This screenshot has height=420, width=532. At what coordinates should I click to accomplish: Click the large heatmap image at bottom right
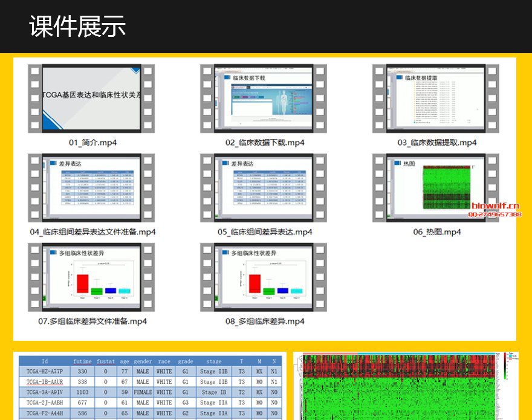(x=406, y=386)
